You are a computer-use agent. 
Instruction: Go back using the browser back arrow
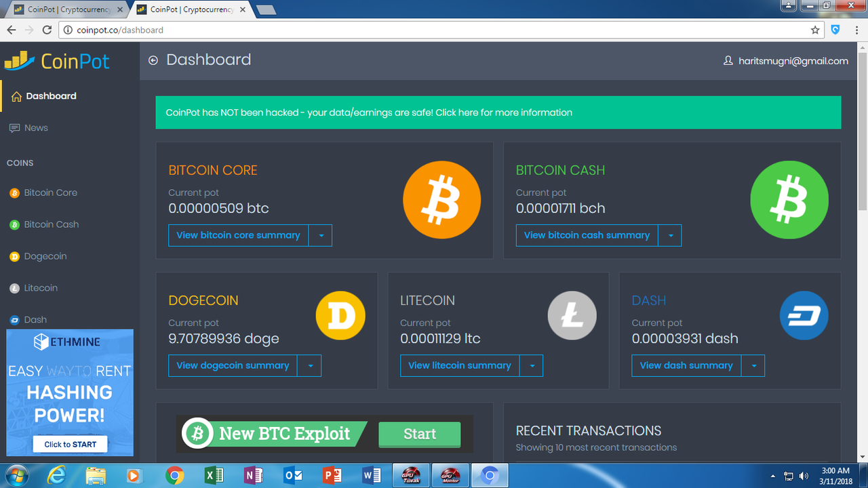coord(12,30)
